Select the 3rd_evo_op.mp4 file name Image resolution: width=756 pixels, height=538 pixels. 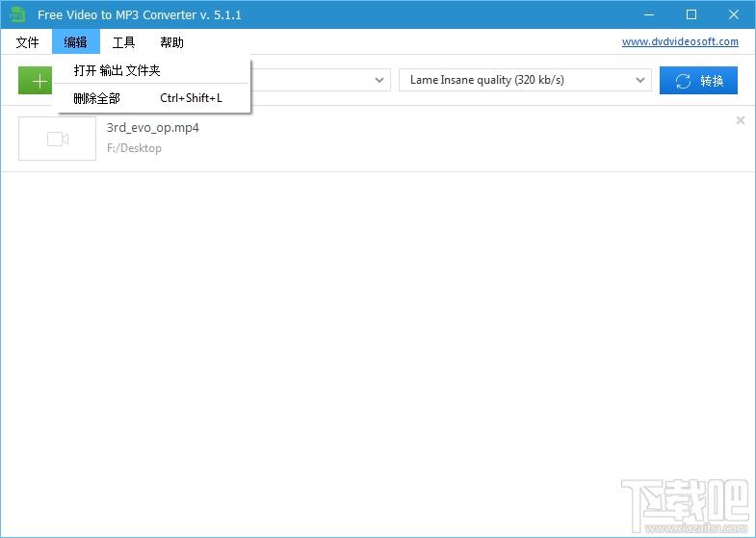(153, 128)
